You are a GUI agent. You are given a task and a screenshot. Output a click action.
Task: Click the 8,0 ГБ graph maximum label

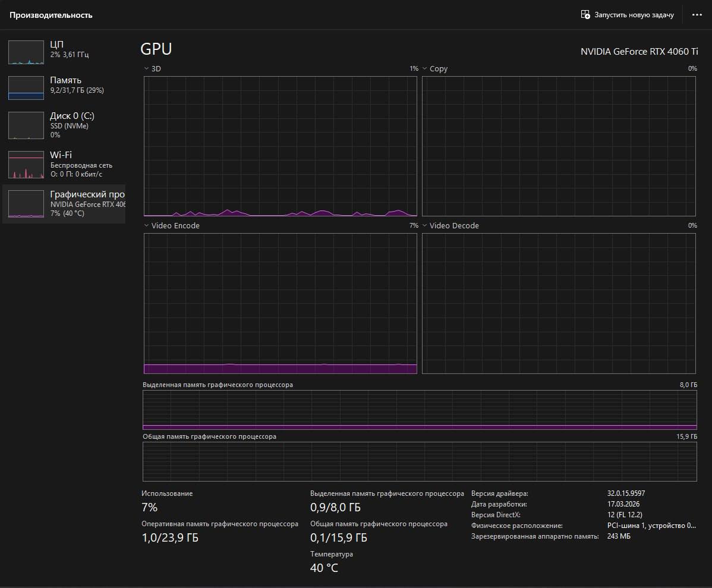click(688, 385)
